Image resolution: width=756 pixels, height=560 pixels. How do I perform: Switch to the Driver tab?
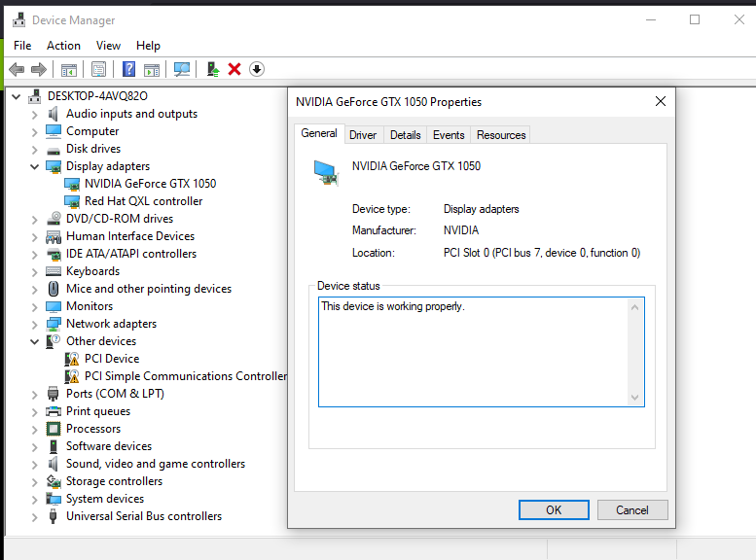(363, 135)
